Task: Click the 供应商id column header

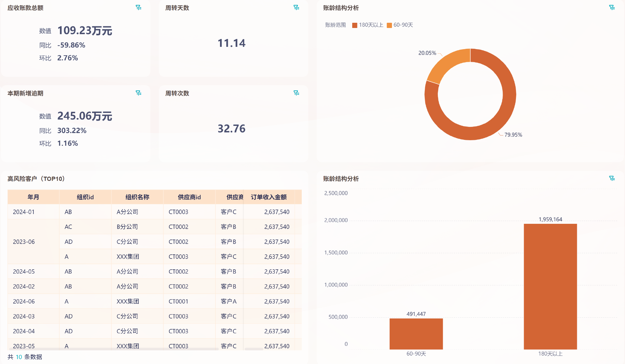Action: pyautogui.click(x=189, y=197)
